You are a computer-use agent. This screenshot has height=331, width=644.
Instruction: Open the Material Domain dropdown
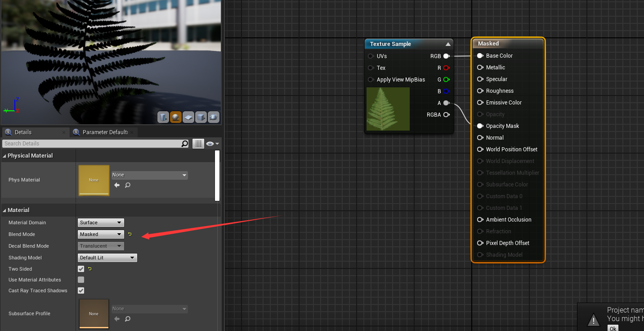(x=100, y=222)
